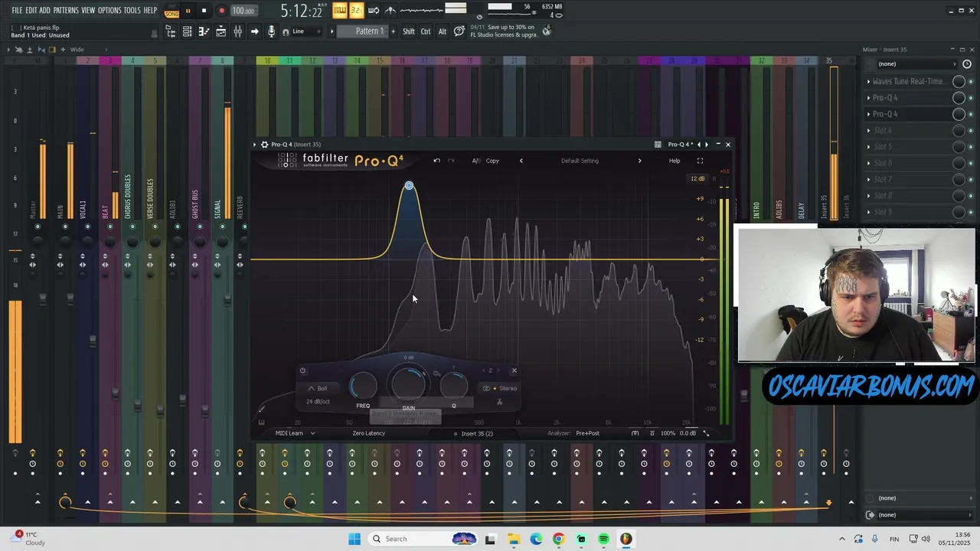Open the Line snap dropdown

click(x=306, y=31)
